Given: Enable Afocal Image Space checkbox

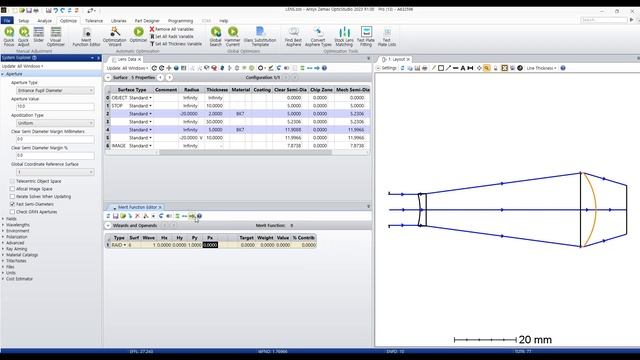Looking at the screenshot, I should pyautogui.click(x=12, y=189).
